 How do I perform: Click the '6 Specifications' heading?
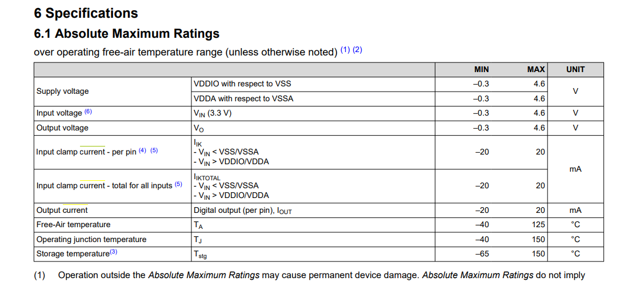pyautogui.click(x=86, y=13)
